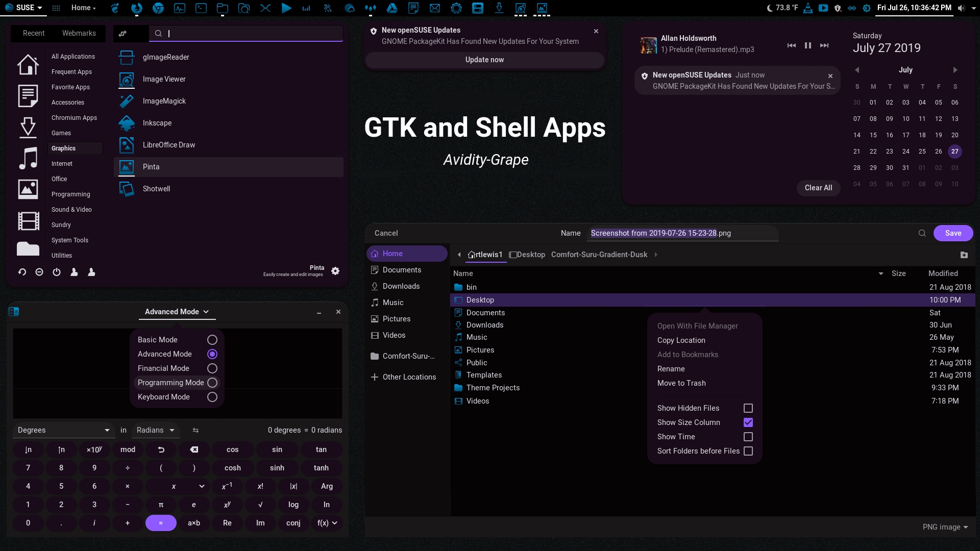Open Other Locations in file dialog sidebar

(x=407, y=377)
